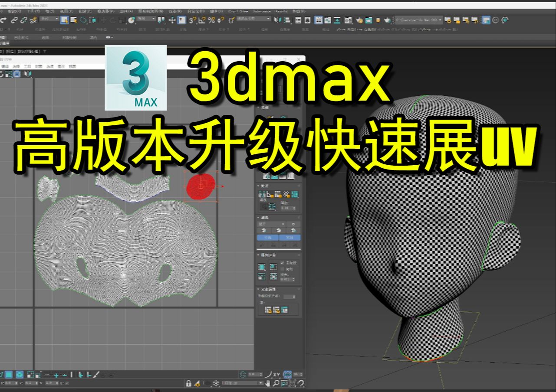Enable the Angle Snap toggle on the toolbar
Image resolution: width=556 pixels, height=392 pixels.
202,20
